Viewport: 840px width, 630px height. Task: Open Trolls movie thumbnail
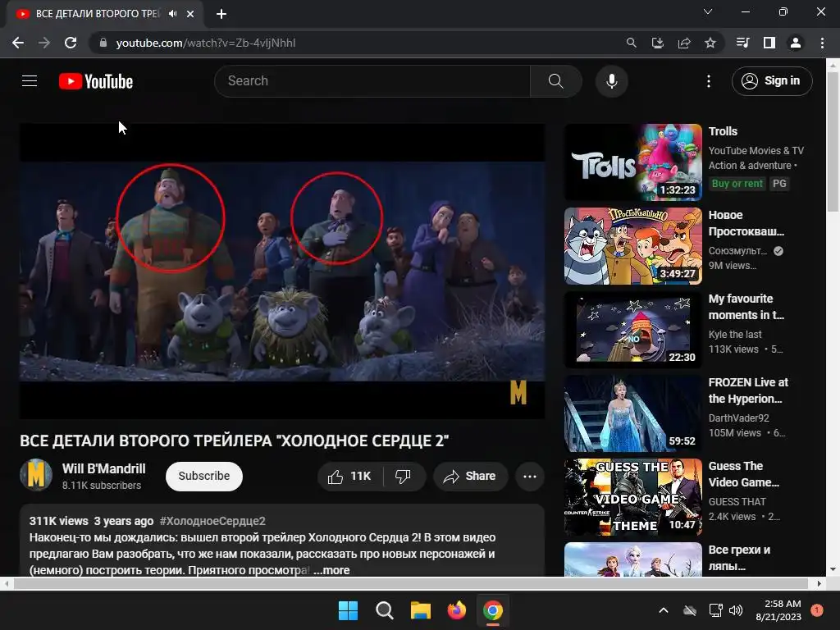(x=633, y=162)
